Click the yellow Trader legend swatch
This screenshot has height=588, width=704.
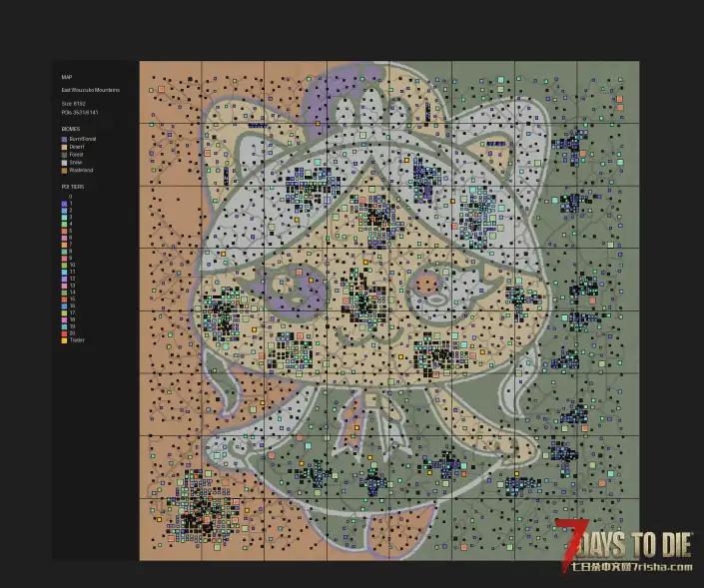64,340
